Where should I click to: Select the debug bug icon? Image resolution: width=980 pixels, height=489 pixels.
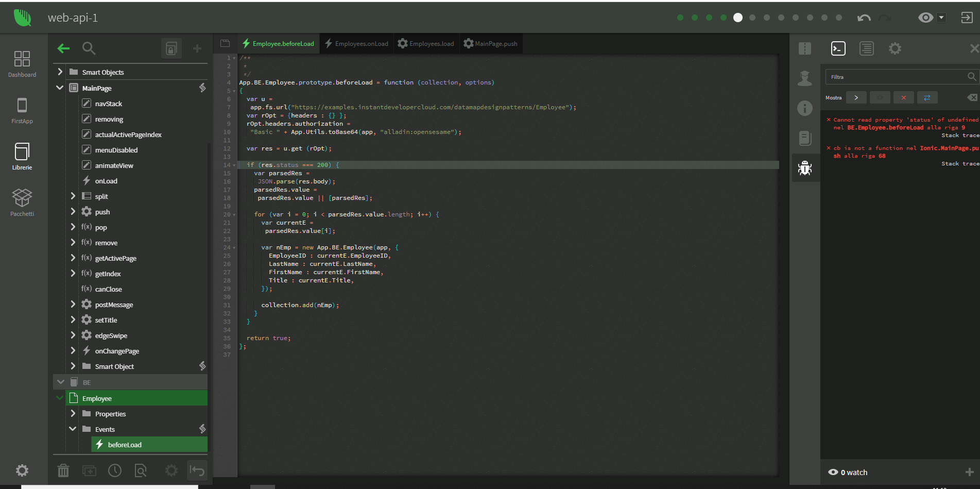click(805, 168)
